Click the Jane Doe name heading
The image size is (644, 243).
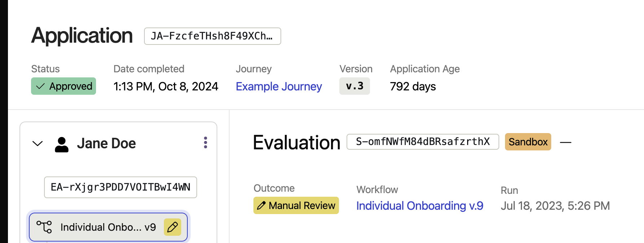[x=106, y=144]
